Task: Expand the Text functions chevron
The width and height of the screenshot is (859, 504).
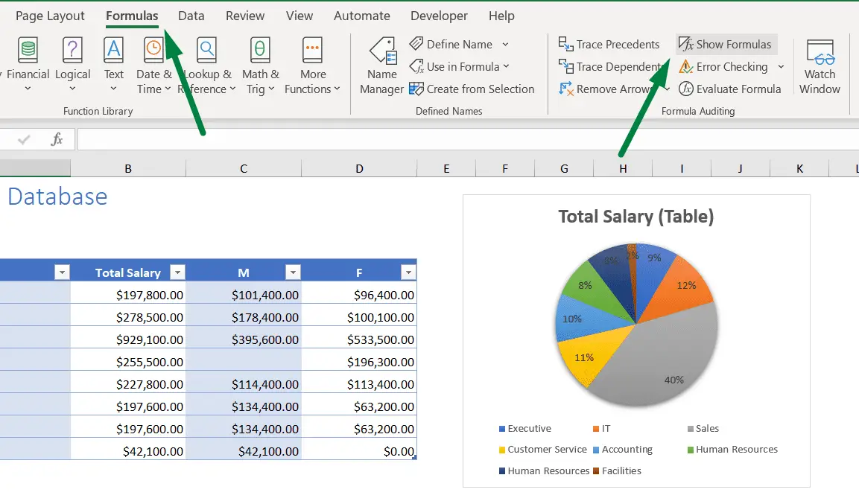Action: coord(113,89)
